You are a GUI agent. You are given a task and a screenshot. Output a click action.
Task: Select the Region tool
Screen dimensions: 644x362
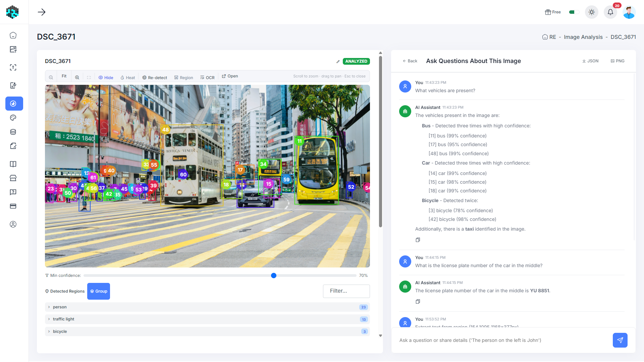click(x=183, y=77)
